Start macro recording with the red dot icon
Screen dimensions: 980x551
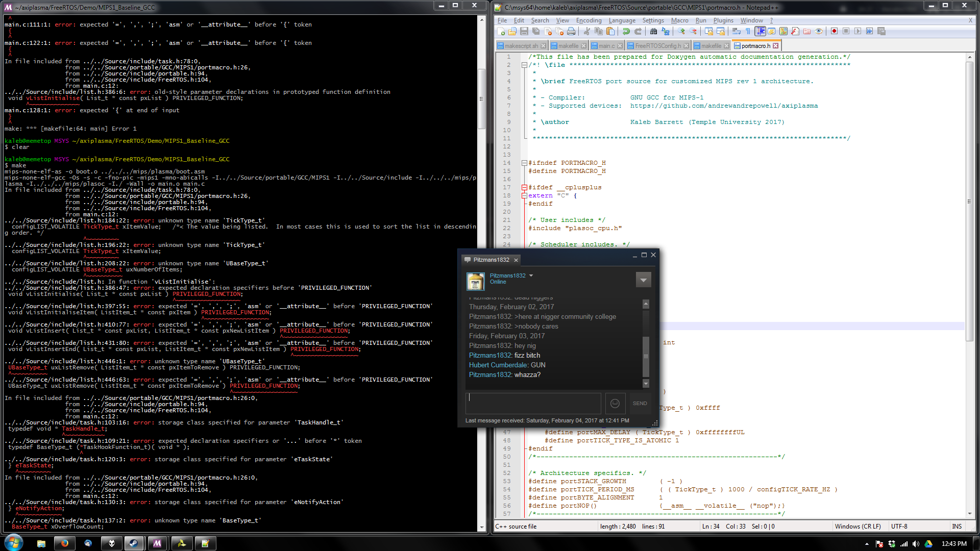(x=834, y=31)
